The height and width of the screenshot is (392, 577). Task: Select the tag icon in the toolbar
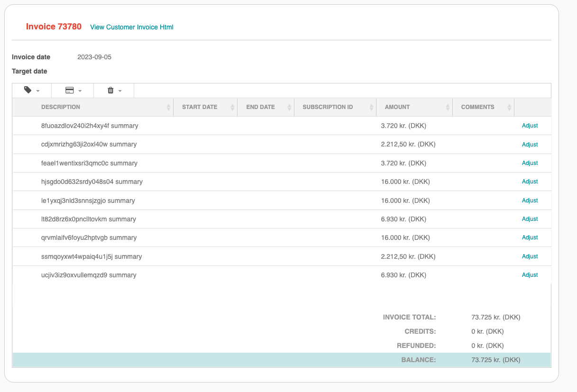coord(27,90)
